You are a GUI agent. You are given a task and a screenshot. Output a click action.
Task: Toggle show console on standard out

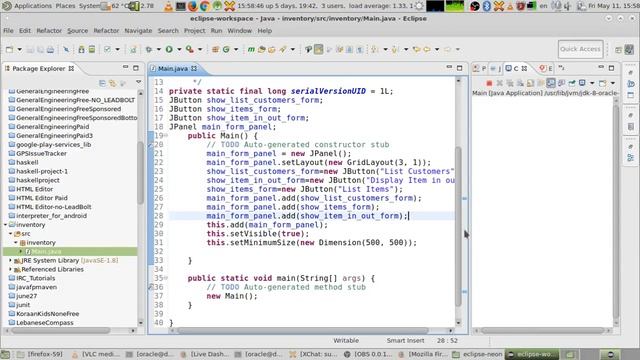pos(551,83)
